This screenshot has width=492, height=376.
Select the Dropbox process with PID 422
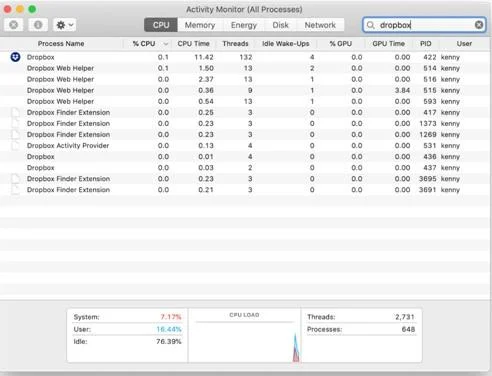pyautogui.click(x=245, y=57)
